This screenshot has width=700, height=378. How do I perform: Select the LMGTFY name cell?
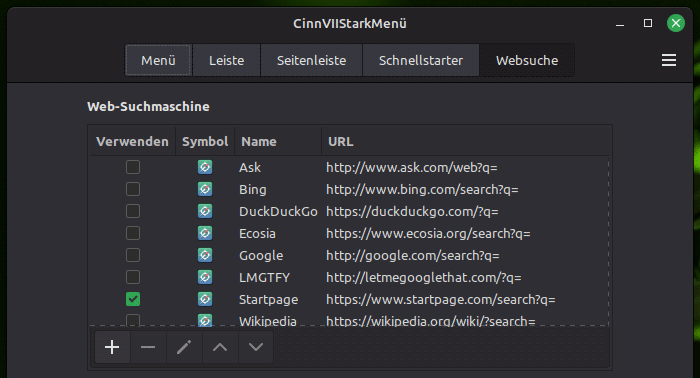(264, 278)
